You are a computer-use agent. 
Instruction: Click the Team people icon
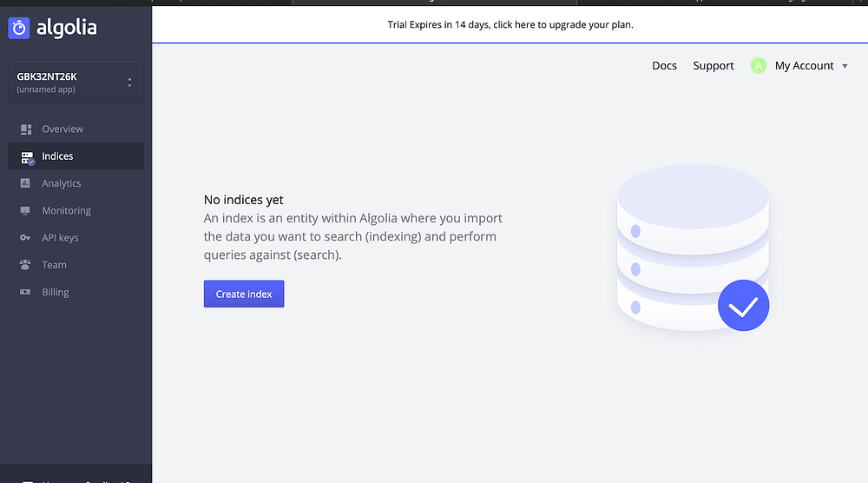(25, 265)
